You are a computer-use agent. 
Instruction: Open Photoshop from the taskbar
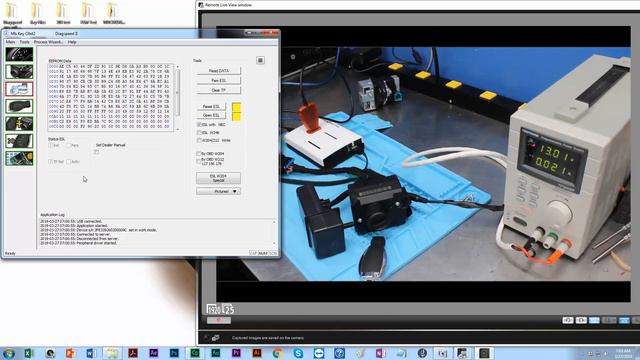tap(174, 353)
